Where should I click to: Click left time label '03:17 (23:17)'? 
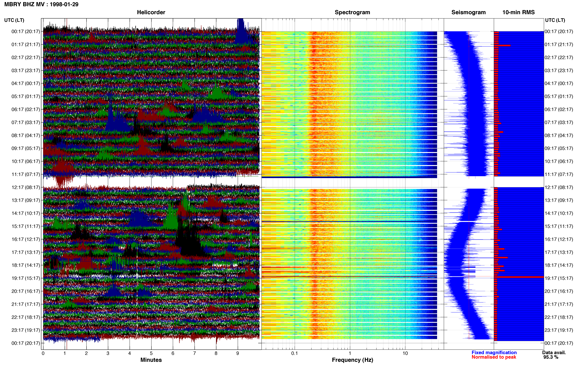[x=26, y=71]
